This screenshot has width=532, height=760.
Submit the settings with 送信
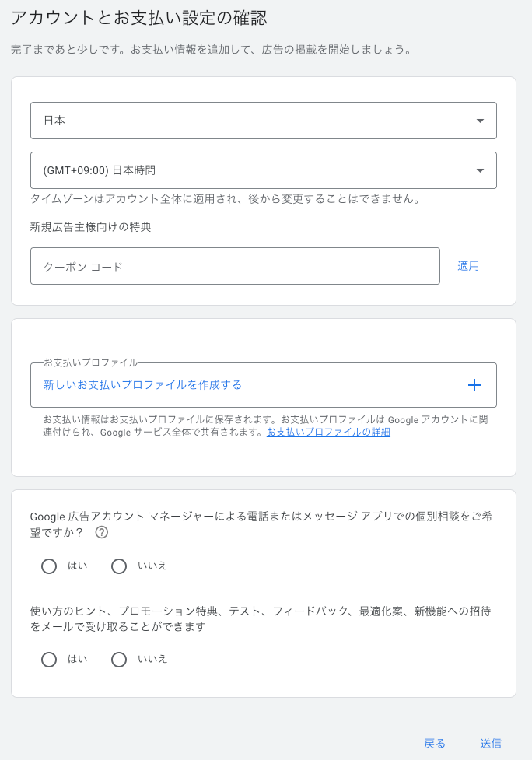(x=489, y=743)
